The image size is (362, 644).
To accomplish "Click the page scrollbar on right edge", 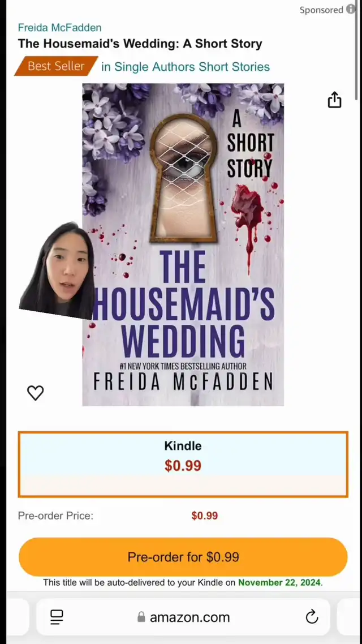I will tap(357, 49).
